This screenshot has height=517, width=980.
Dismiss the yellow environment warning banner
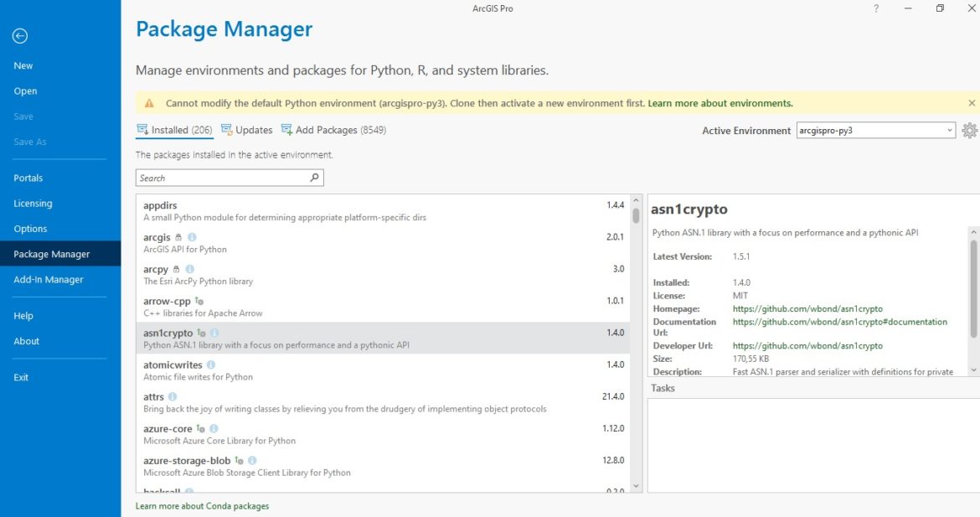point(972,103)
